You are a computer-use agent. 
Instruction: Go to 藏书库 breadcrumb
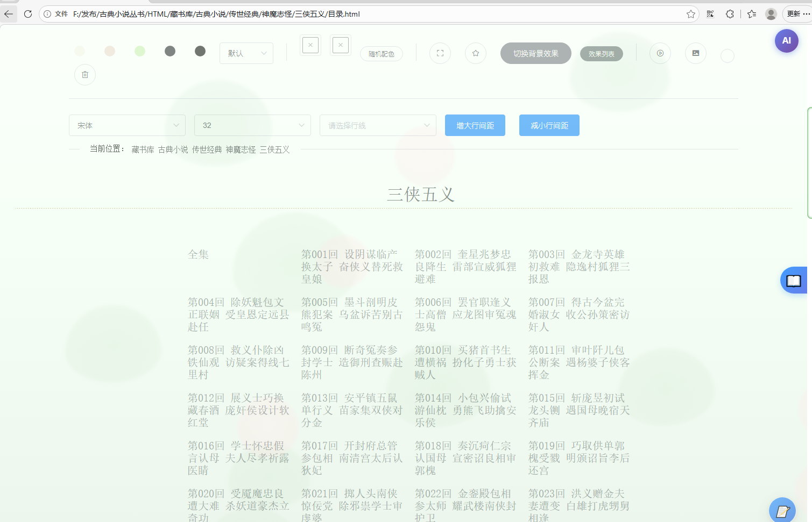(143, 149)
